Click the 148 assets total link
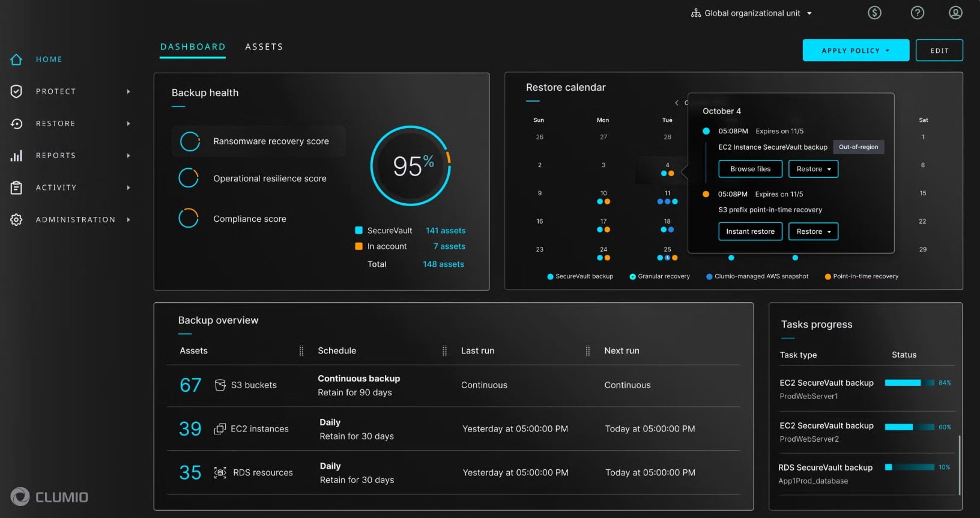The width and height of the screenshot is (980, 518). click(x=443, y=264)
